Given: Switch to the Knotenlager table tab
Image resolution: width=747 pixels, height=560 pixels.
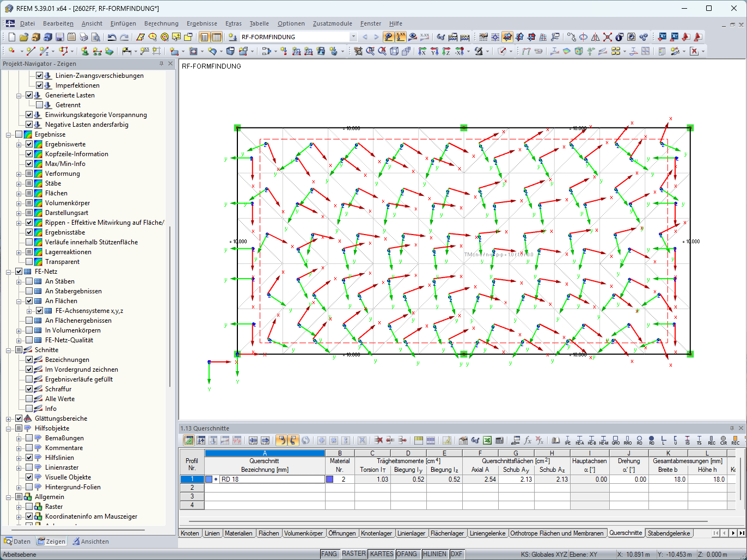Looking at the screenshot, I should (x=376, y=533).
